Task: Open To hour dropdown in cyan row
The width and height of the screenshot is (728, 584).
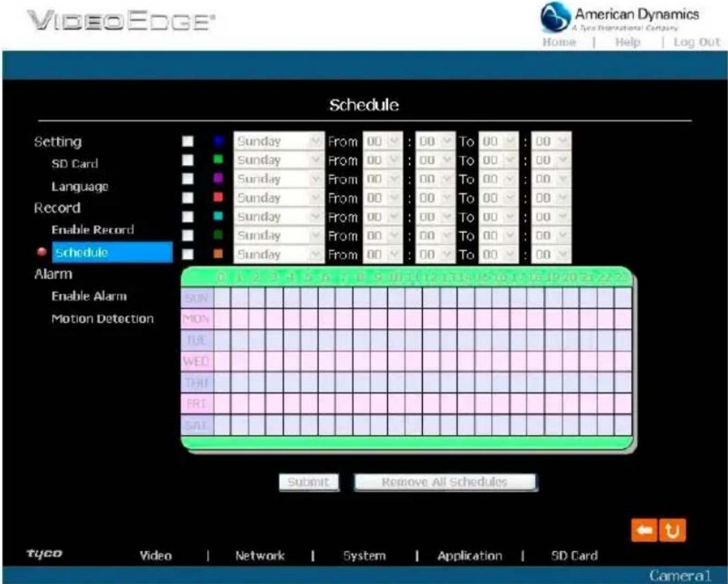Action: (499, 217)
